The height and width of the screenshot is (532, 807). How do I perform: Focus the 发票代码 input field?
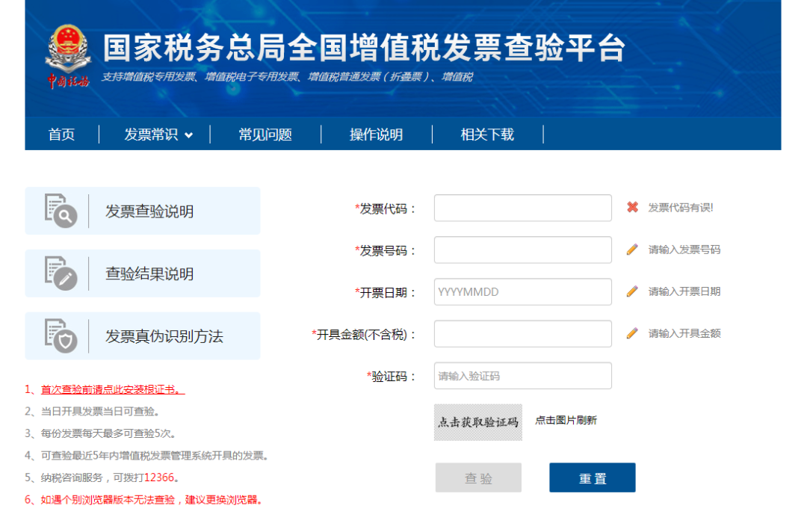click(x=523, y=208)
